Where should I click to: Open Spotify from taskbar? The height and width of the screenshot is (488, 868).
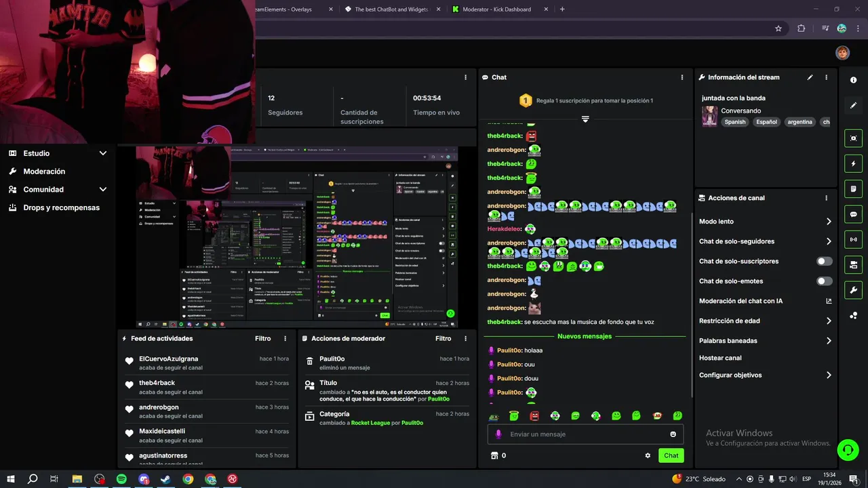coord(121,479)
